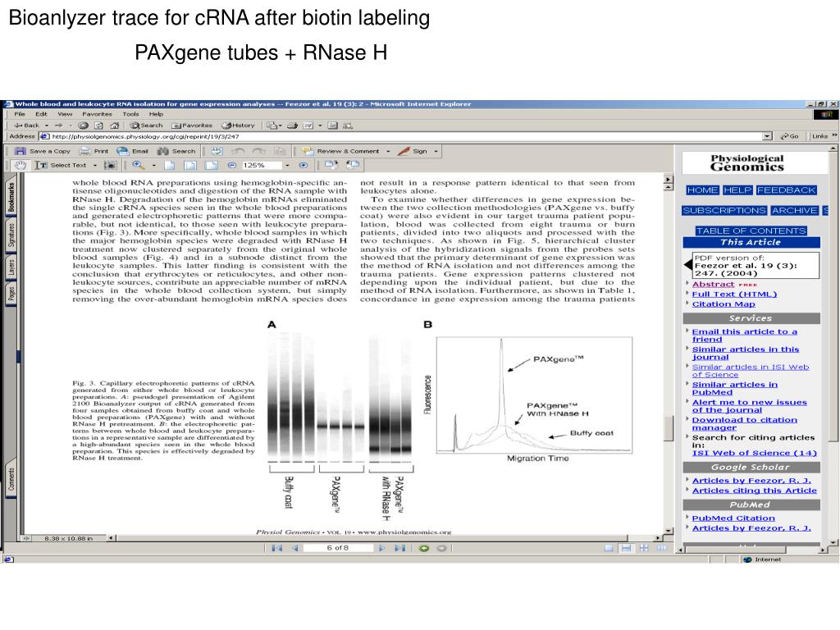Open browser History toolbar button

[x=239, y=126]
